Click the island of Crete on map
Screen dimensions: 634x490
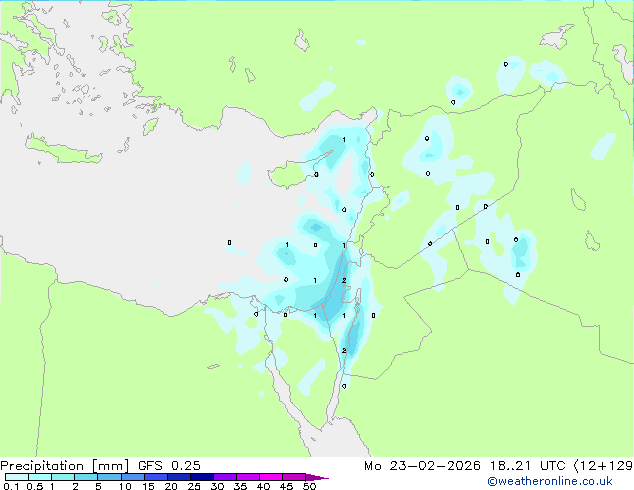(65, 151)
